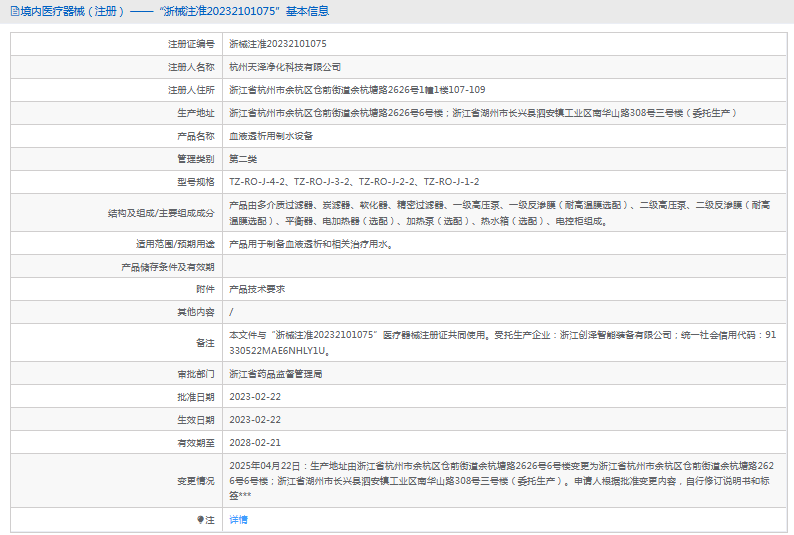Click the 变更情况 label

coord(195,481)
